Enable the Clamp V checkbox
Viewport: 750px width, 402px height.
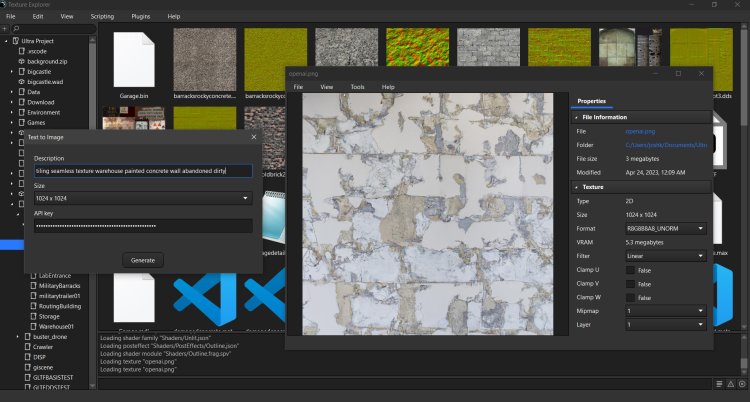tap(630, 284)
